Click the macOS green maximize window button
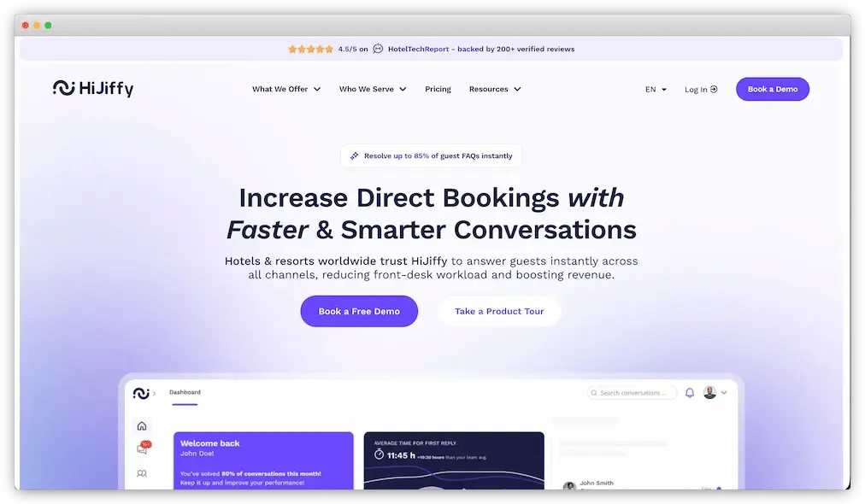The width and height of the screenshot is (865, 504). [x=48, y=26]
